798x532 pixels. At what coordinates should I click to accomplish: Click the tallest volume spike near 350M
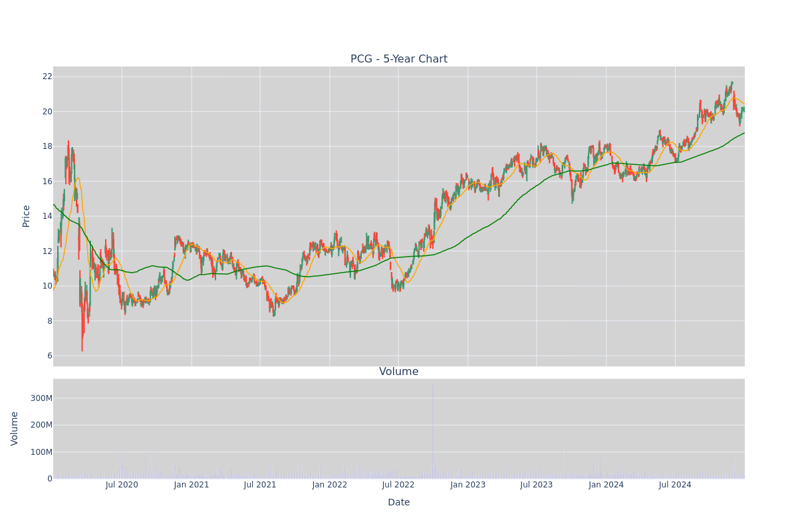point(433,431)
